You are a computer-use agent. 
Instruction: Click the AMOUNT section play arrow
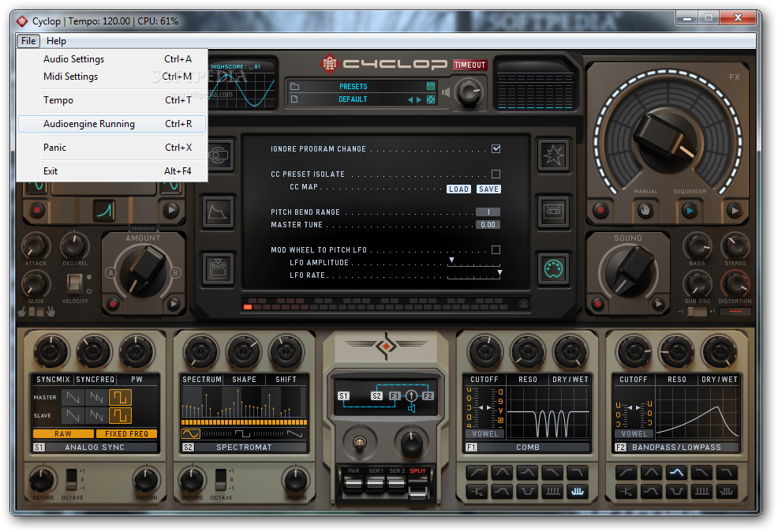[174, 303]
